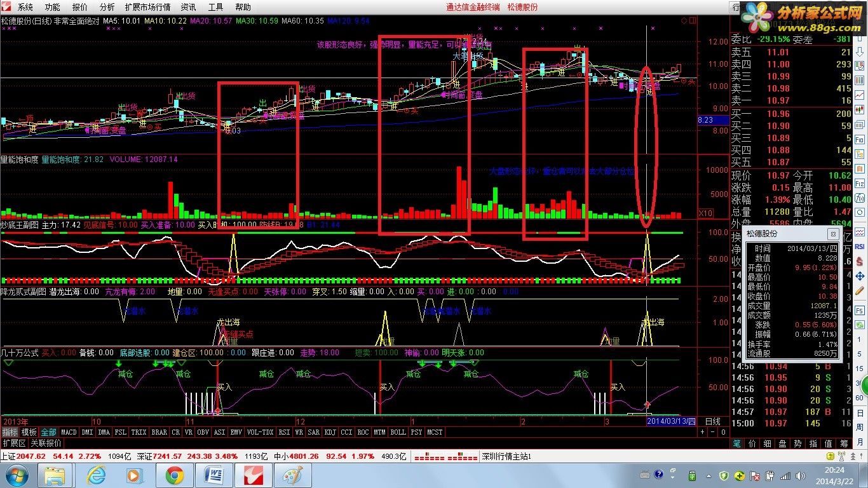Switch to 日 daily period
The image size is (868, 488).
[x=859, y=413]
